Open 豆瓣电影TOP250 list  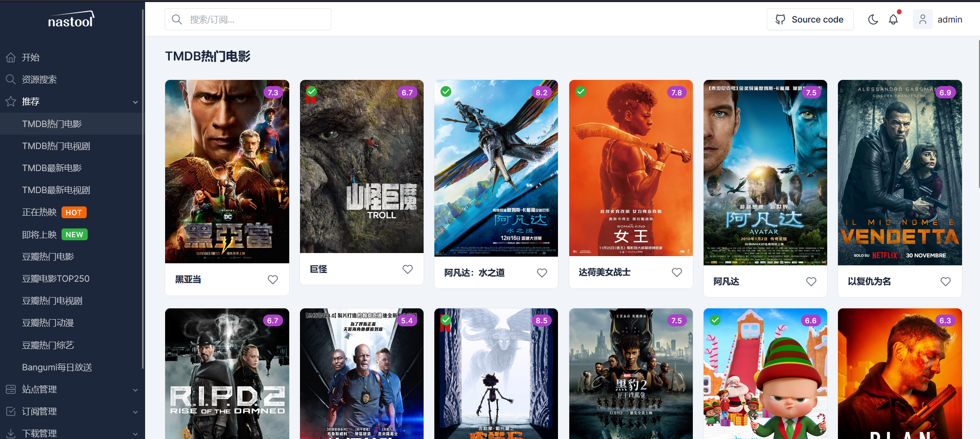pos(72,279)
